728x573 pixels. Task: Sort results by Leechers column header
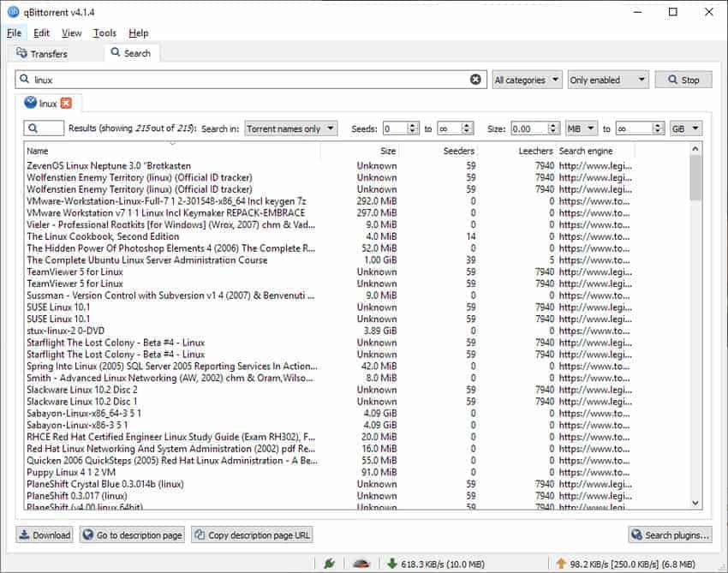click(517, 151)
